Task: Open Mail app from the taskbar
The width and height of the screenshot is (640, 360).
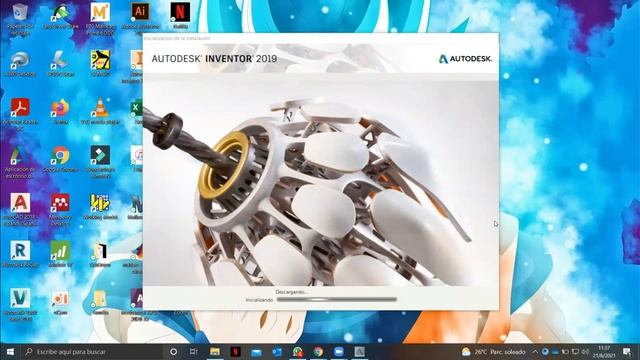Action: (x=256, y=351)
